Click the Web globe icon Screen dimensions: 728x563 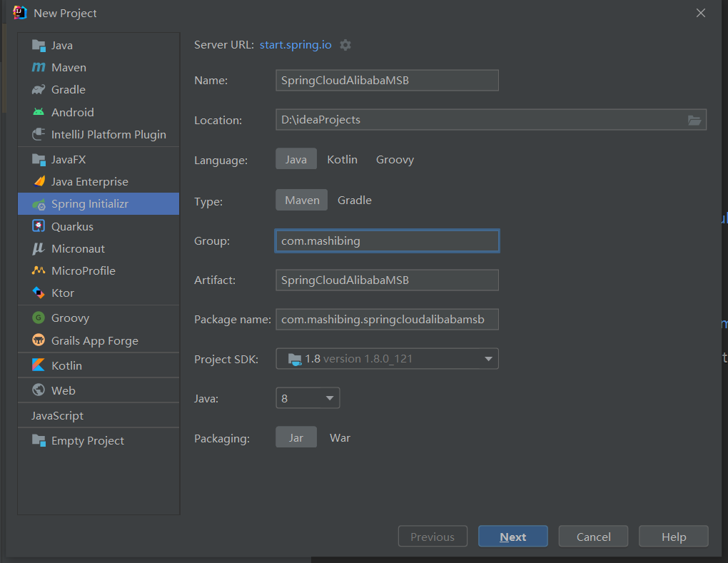[x=39, y=390]
